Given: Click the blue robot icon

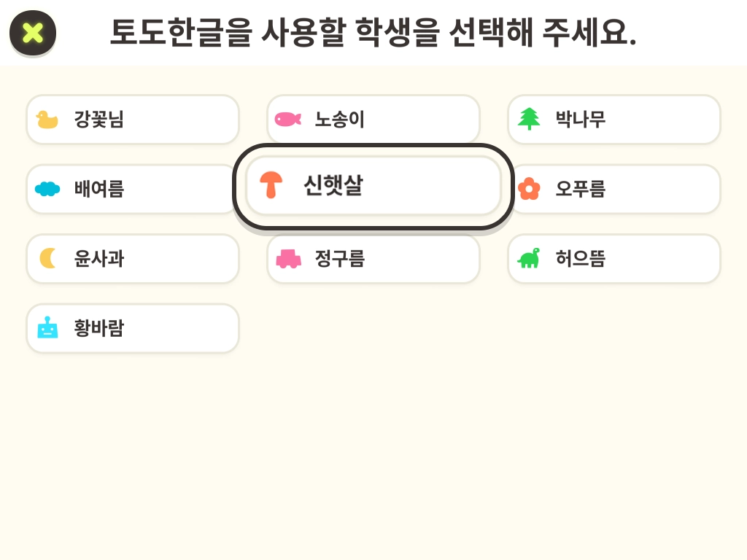Looking at the screenshot, I should [x=47, y=328].
